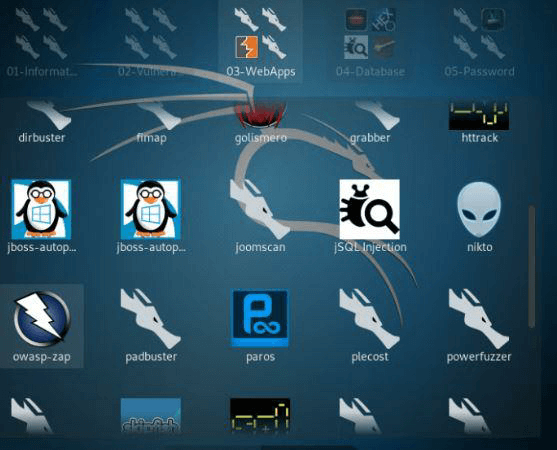Click the "jSQL Injection" label text
The image size is (557, 450).
[x=370, y=247]
